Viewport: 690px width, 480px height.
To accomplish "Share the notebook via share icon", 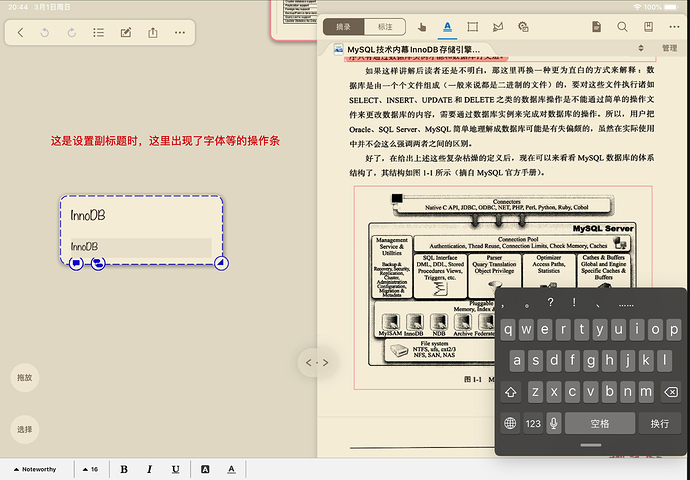I will pos(153,33).
